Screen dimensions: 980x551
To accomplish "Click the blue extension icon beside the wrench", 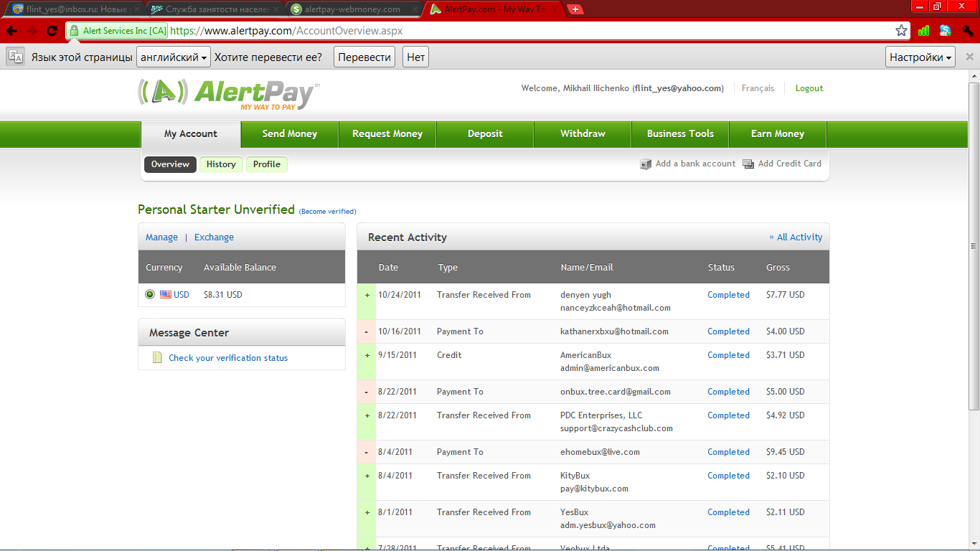I will click(946, 31).
